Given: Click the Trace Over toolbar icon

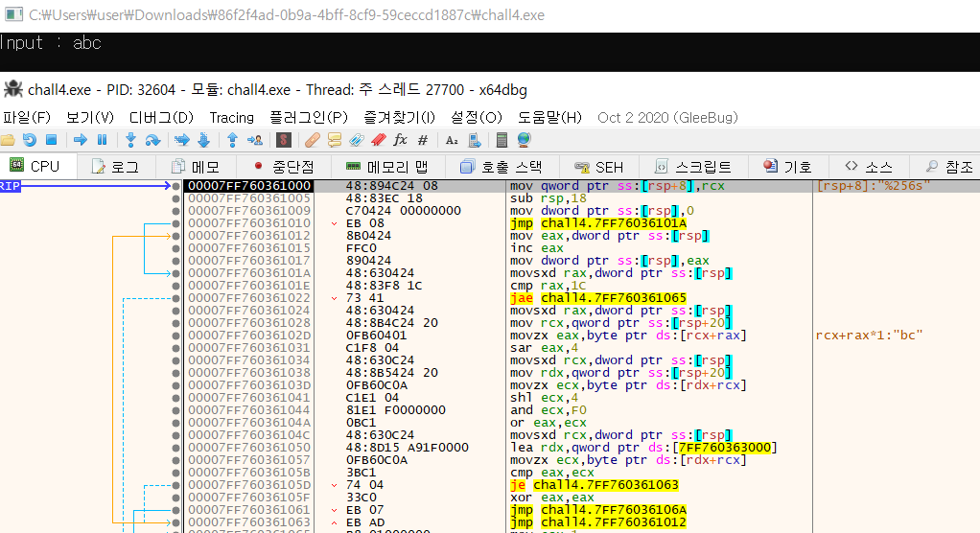Looking at the screenshot, I should 203,140.
